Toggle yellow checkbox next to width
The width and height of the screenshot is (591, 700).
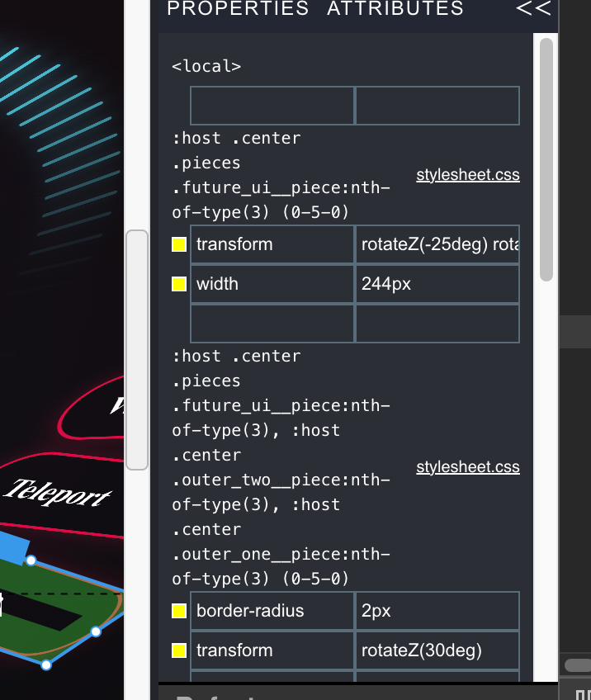179,284
